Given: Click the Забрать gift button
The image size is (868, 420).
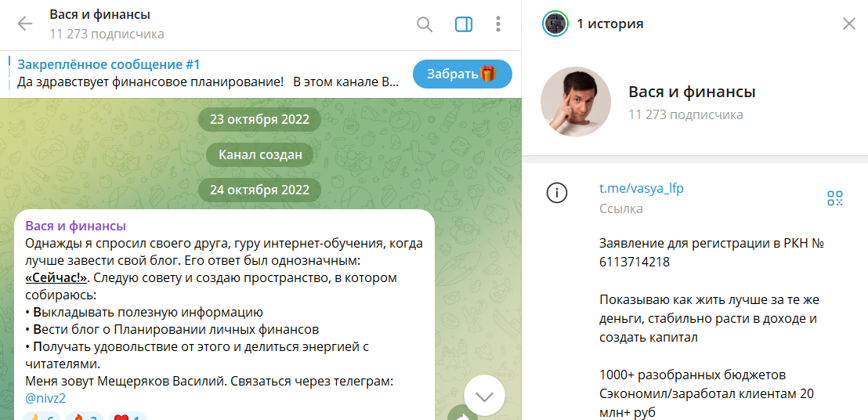Looking at the screenshot, I should pos(462,74).
